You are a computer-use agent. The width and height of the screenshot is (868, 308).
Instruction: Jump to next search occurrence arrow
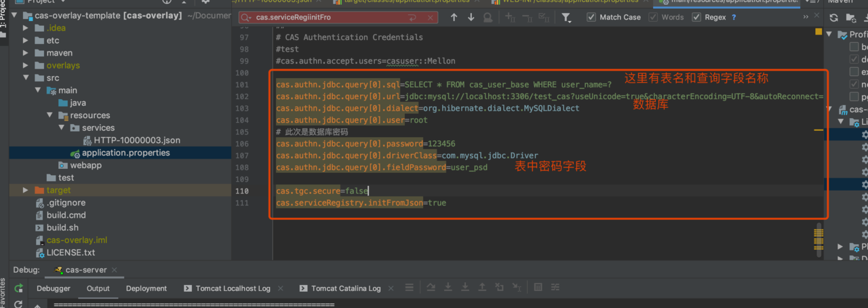coord(471,18)
